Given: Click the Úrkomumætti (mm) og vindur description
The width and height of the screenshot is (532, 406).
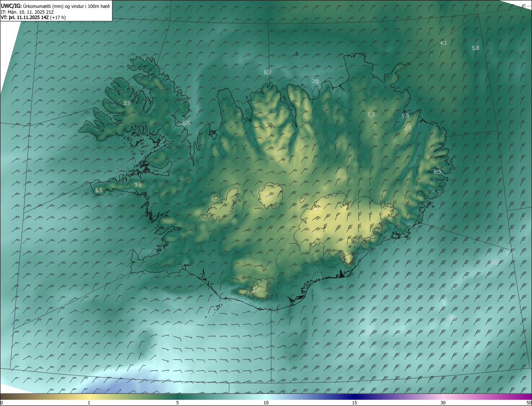Looking at the screenshot, I should click(x=67, y=5).
